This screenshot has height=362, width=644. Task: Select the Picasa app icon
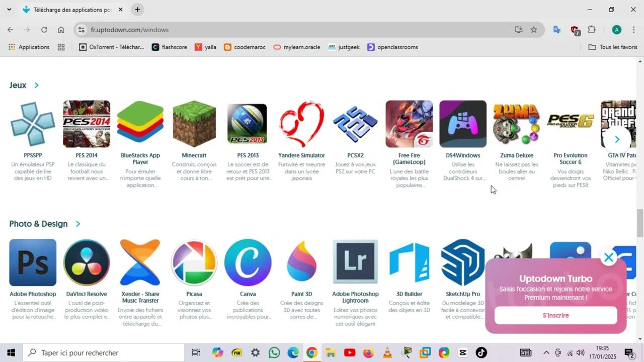coord(194,262)
